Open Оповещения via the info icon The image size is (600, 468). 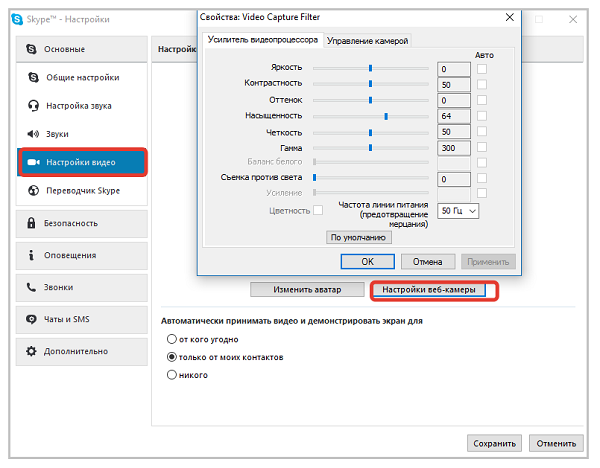tap(33, 255)
